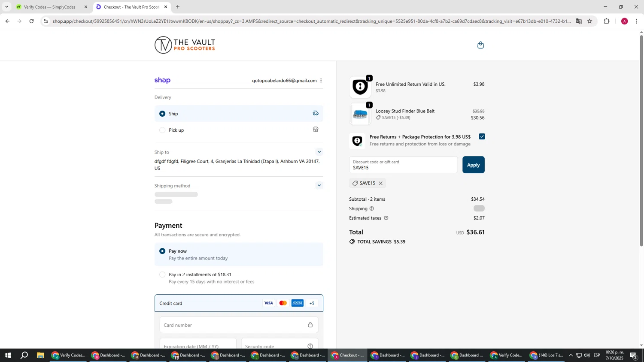Click the ESP language indicator
Image resolution: width=644 pixels, height=362 pixels.
[x=597, y=355]
